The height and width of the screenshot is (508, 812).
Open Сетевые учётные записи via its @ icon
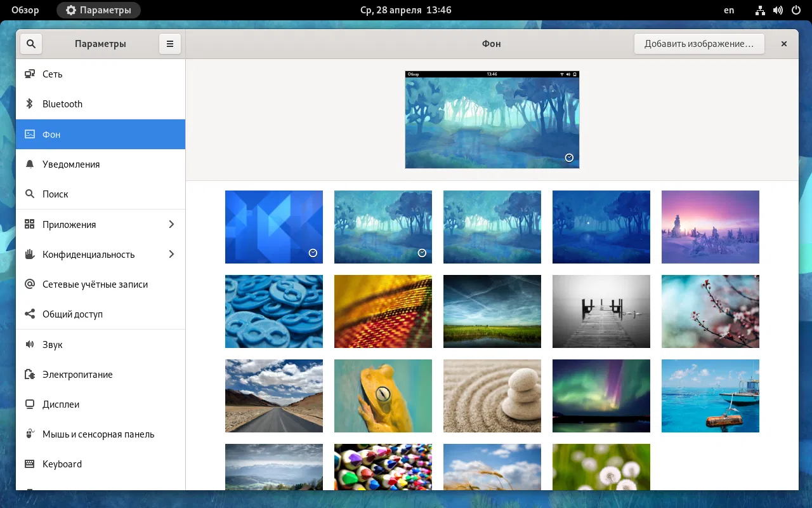pyautogui.click(x=30, y=284)
